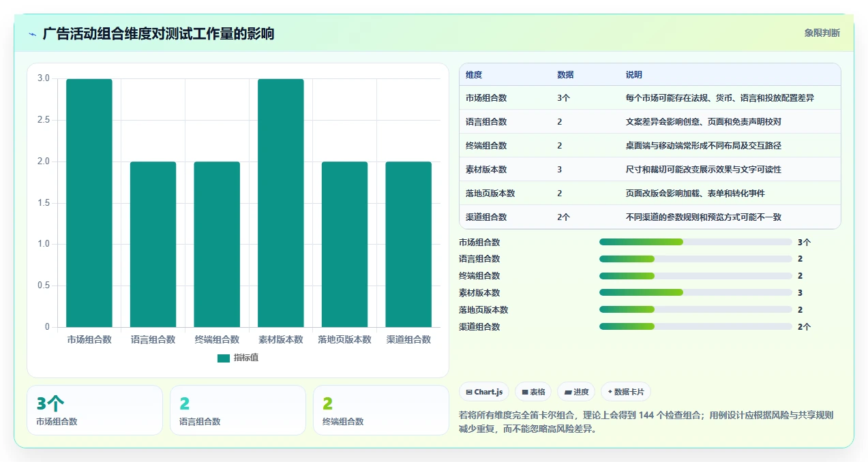Click the chart x-axis label 市场组合数
This screenshot has width=868, height=462.
(89, 339)
